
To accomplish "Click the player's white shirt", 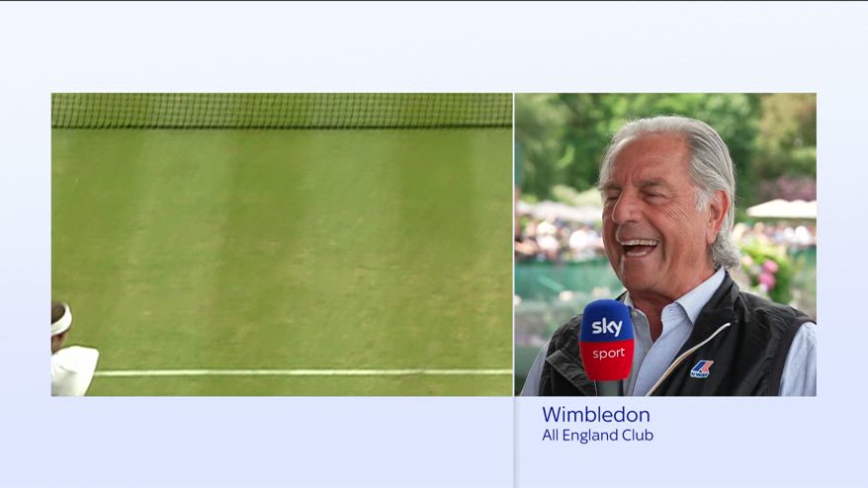I will pos(73,370).
